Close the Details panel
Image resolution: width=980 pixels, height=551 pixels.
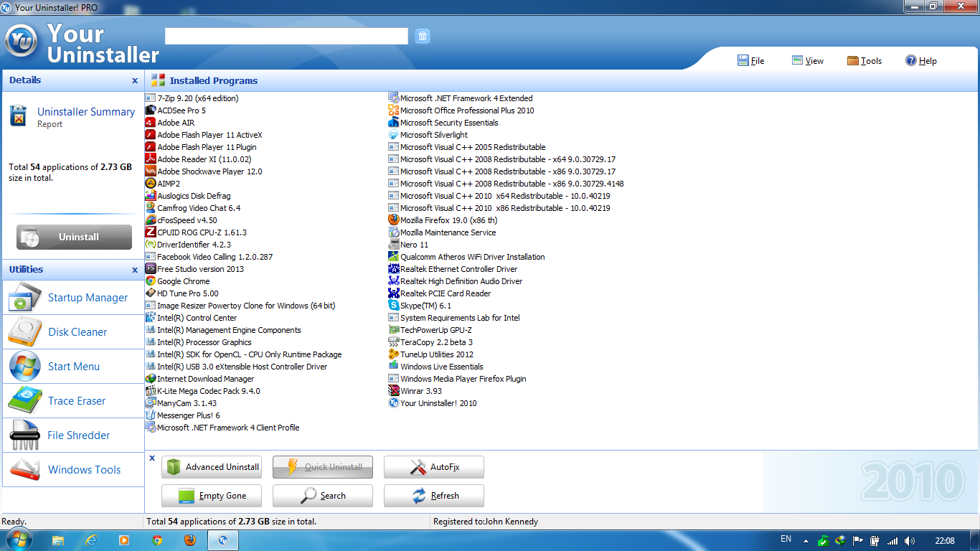(x=135, y=81)
